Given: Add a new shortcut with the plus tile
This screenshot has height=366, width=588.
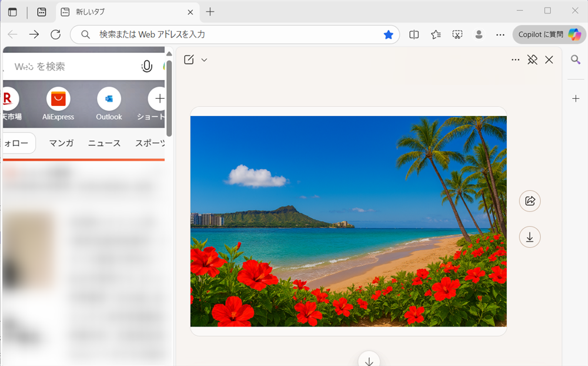Looking at the screenshot, I should tap(158, 99).
